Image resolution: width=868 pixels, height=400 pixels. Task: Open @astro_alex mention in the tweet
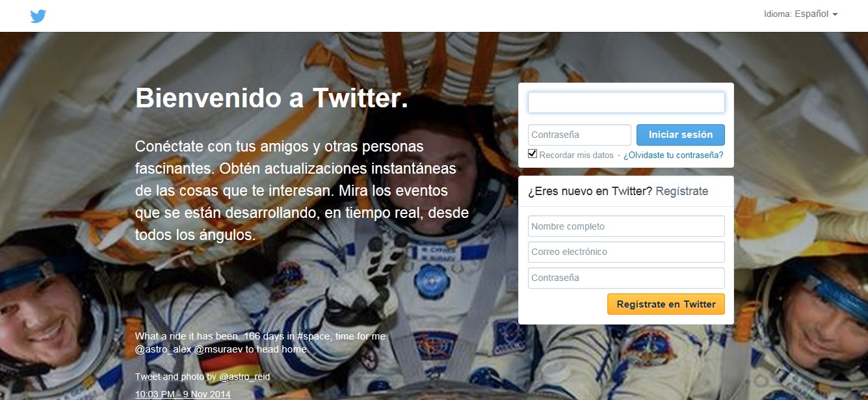tap(163, 349)
